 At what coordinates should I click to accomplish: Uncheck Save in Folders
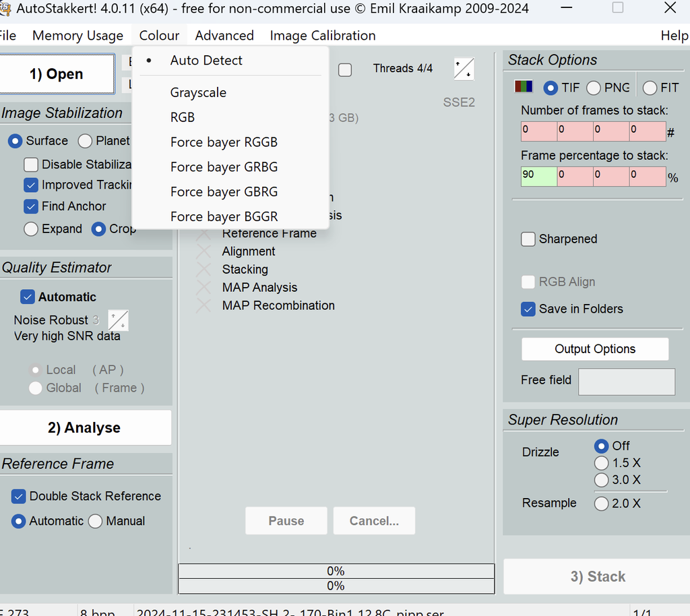coord(528,309)
